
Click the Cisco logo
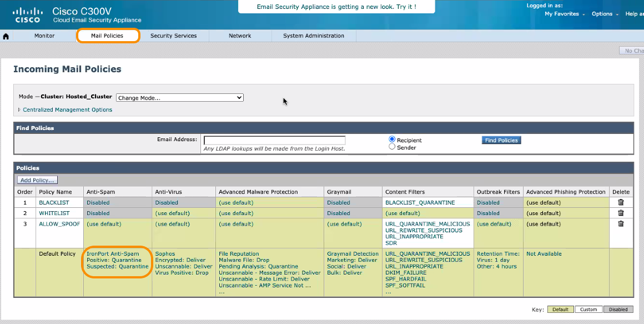coord(27,15)
